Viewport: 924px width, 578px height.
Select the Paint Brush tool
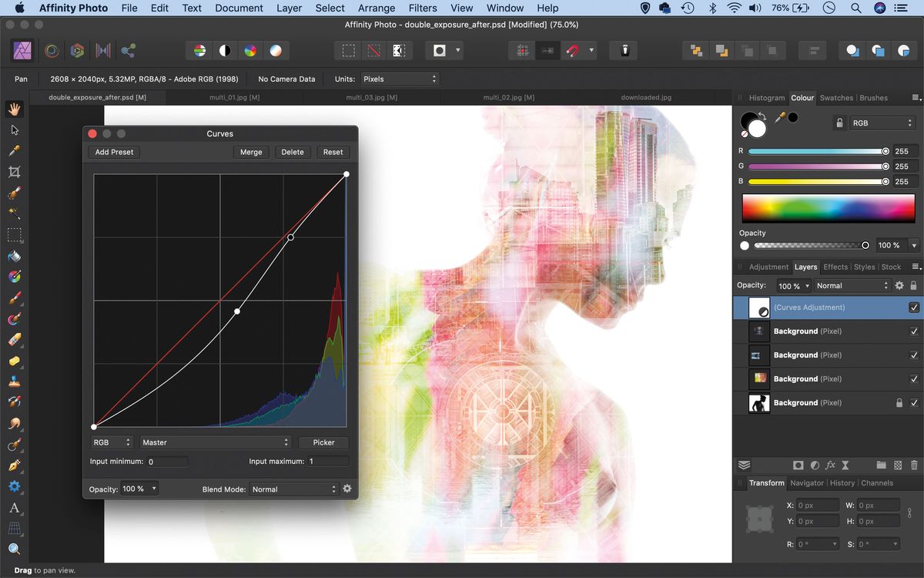[x=14, y=298]
